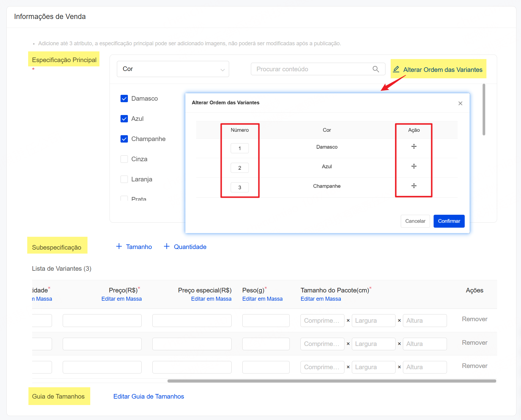Uncheck the Azul color checkbox
Image resolution: width=521 pixels, height=420 pixels.
coord(124,119)
